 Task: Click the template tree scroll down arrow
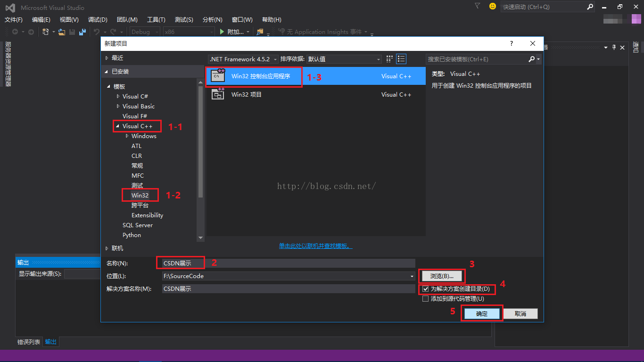pos(201,238)
